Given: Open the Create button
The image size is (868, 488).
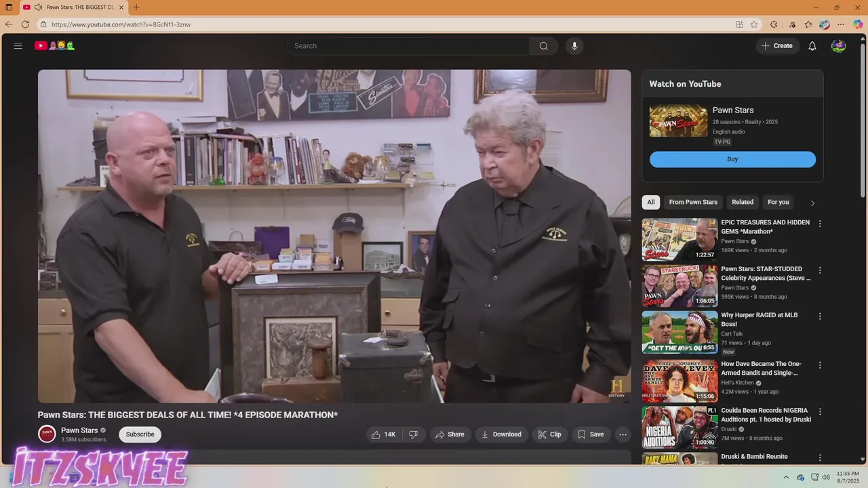Looking at the screenshot, I should tap(777, 46).
